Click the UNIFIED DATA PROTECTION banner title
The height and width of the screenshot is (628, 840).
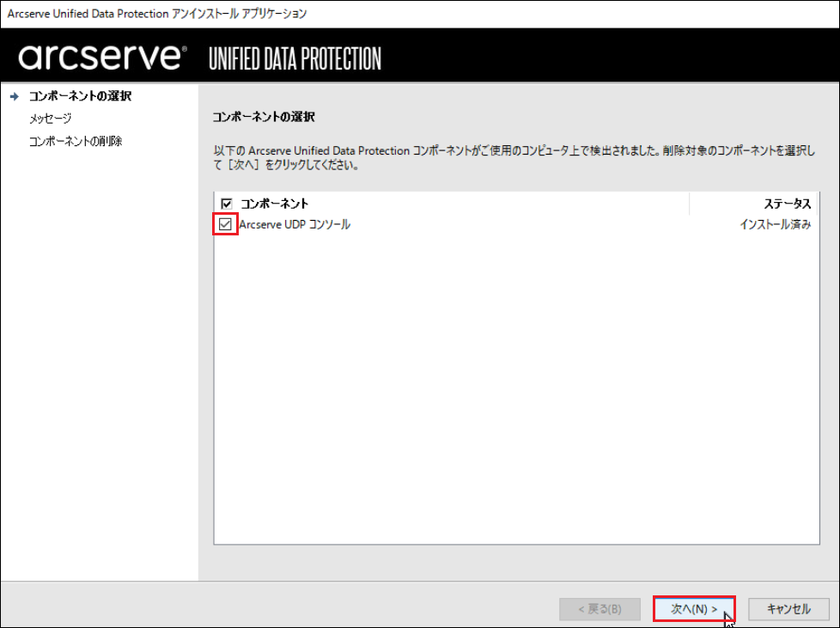click(295, 59)
